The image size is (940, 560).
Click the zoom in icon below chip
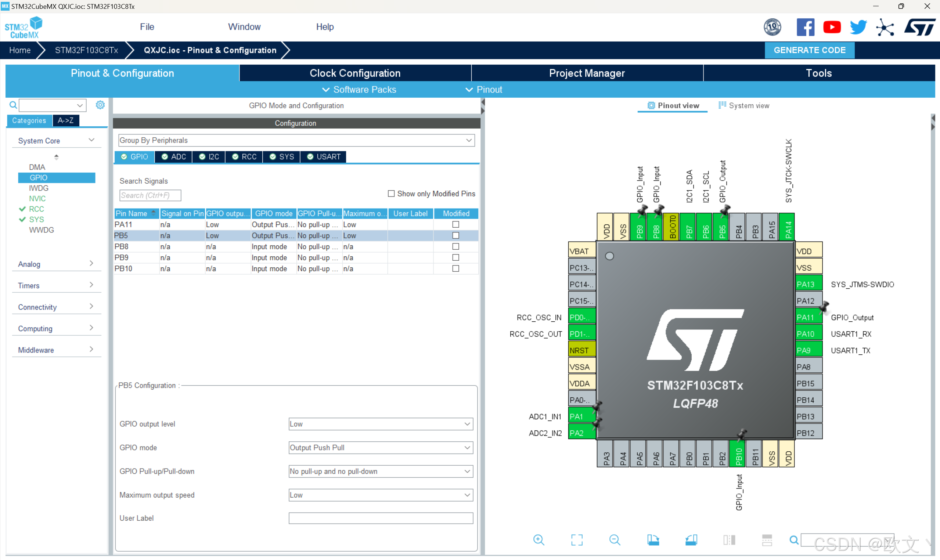click(x=539, y=540)
